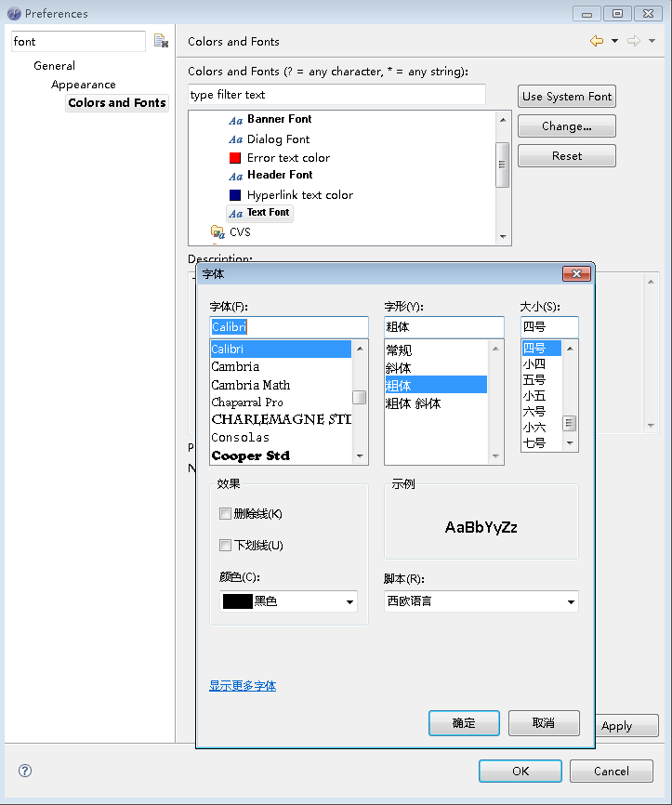Select the Banner Font Aa icon
Image resolution: width=672 pixels, height=805 pixels.
coord(236,121)
